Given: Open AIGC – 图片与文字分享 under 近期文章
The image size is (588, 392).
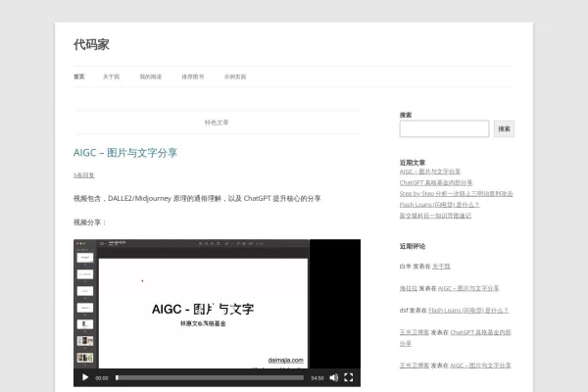Looking at the screenshot, I should pyautogui.click(x=430, y=171).
